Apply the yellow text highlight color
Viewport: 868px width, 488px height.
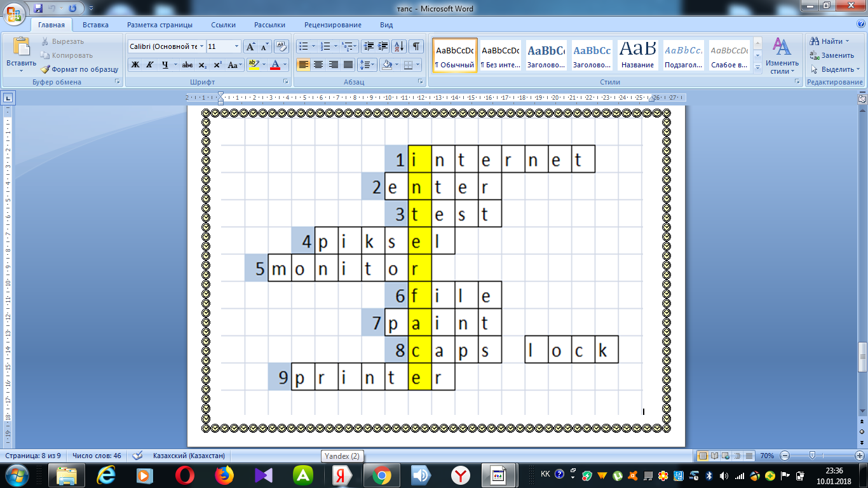pos(254,65)
